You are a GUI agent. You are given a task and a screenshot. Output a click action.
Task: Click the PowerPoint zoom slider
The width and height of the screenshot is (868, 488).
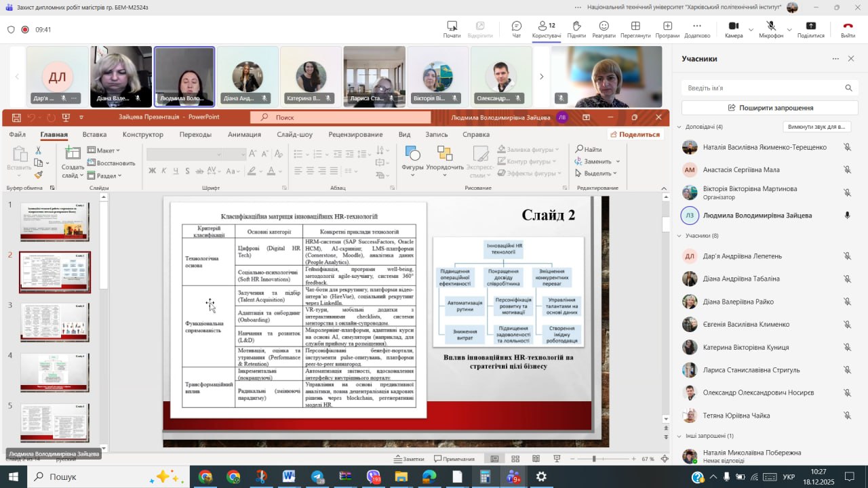tap(594, 459)
